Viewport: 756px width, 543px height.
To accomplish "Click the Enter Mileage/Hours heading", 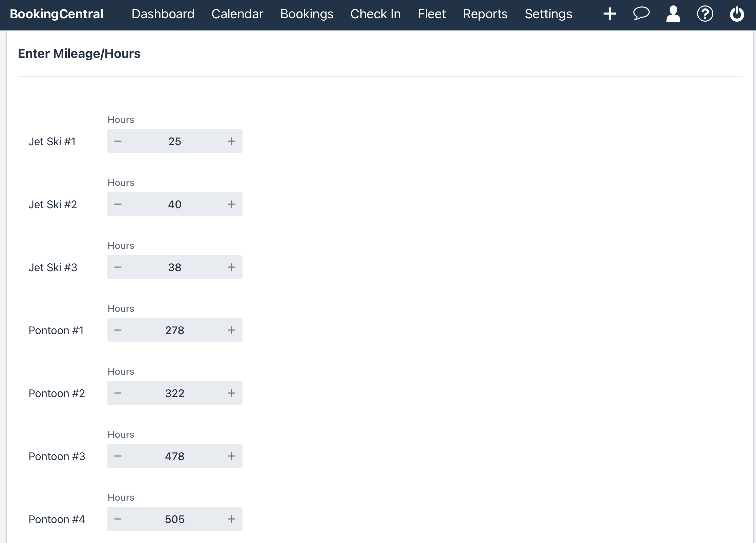I will tap(79, 53).
